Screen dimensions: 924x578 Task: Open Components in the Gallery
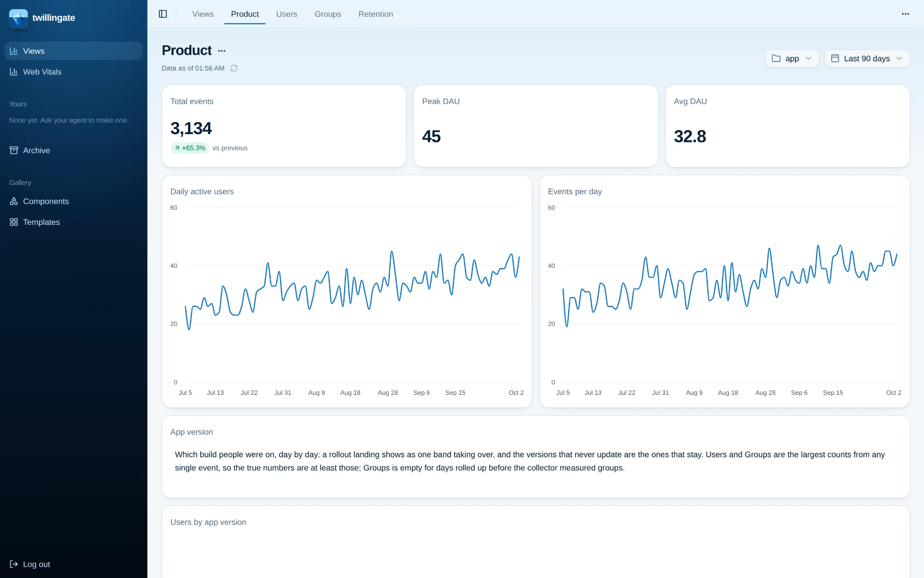pos(73,201)
